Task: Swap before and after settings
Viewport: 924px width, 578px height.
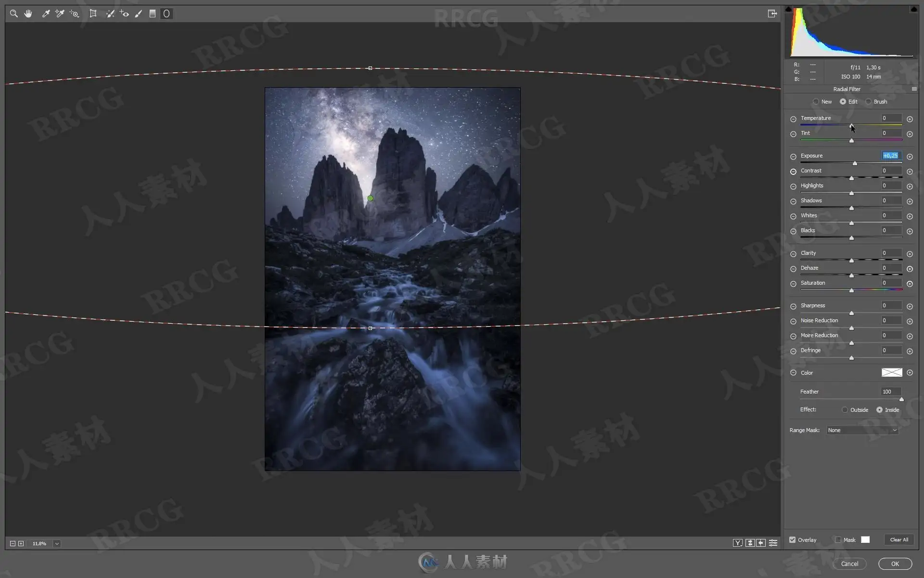Action: point(750,543)
